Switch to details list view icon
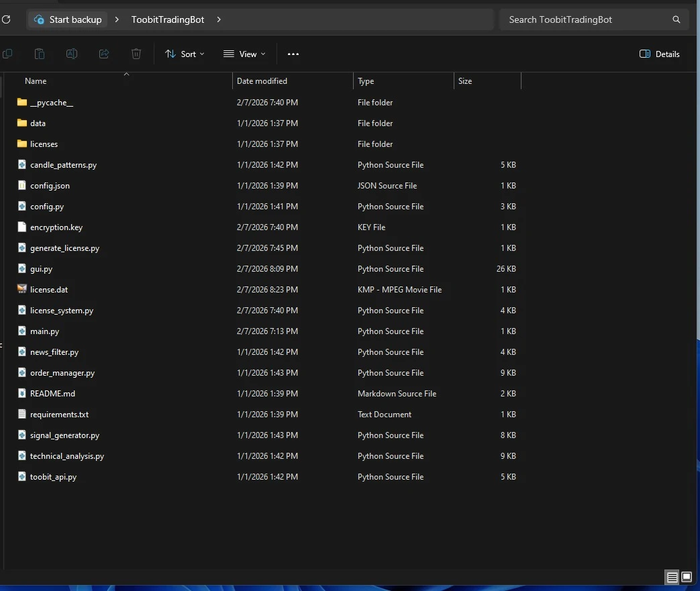The height and width of the screenshot is (591, 700). (x=672, y=577)
